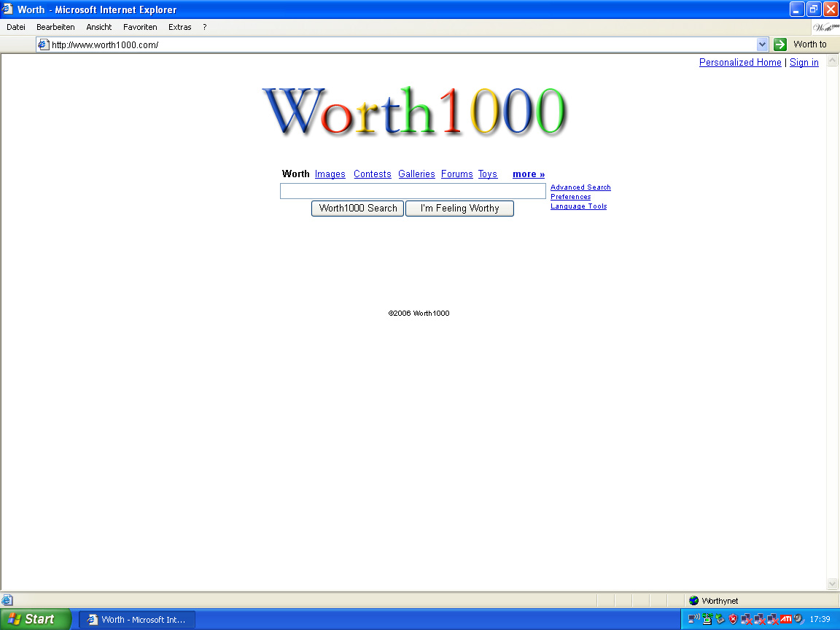The image size is (840, 630).
Task: Click the Windows Start button
Action: coord(35,619)
